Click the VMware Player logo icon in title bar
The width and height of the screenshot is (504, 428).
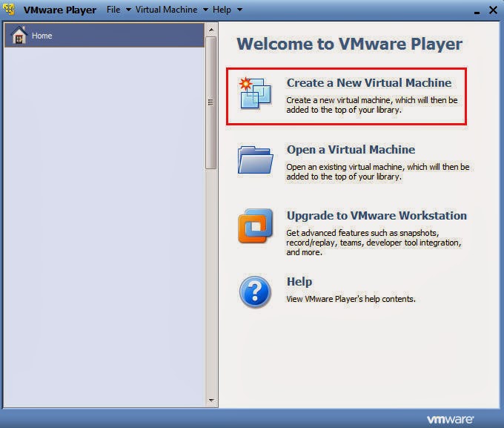point(10,10)
